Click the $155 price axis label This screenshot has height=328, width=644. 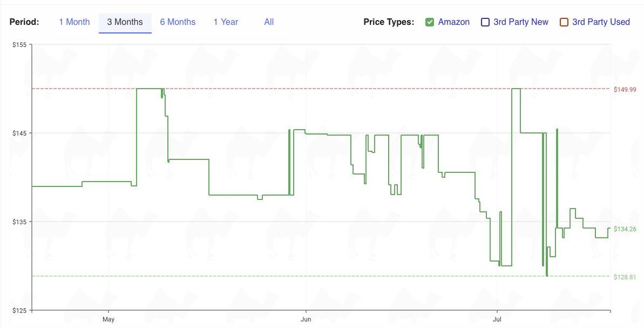(19, 45)
